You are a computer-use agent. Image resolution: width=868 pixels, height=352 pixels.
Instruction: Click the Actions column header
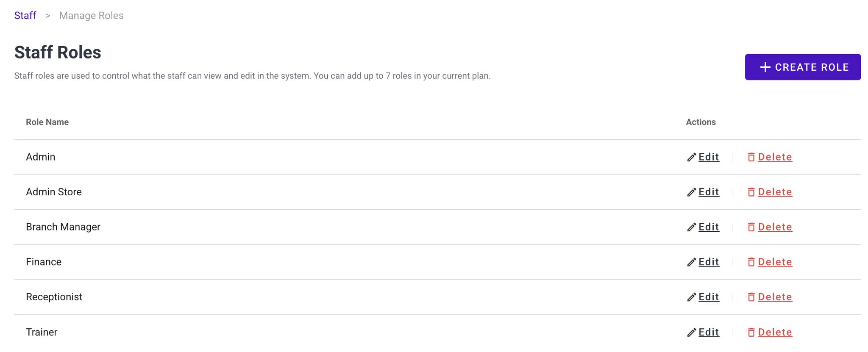701,122
